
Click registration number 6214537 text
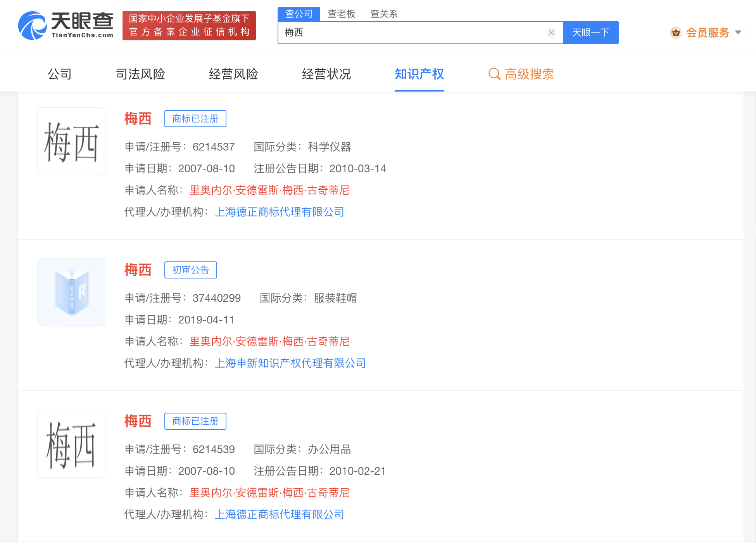click(214, 147)
